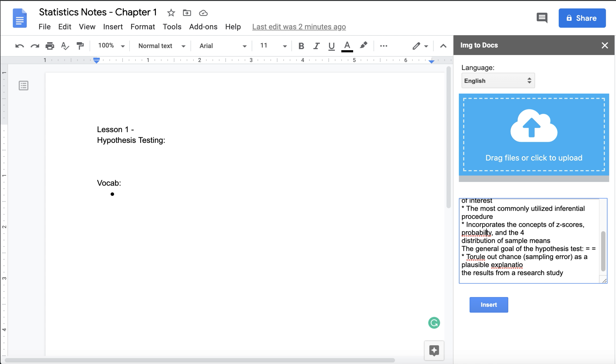Open the Format menu
The width and height of the screenshot is (616, 364).
click(x=143, y=26)
